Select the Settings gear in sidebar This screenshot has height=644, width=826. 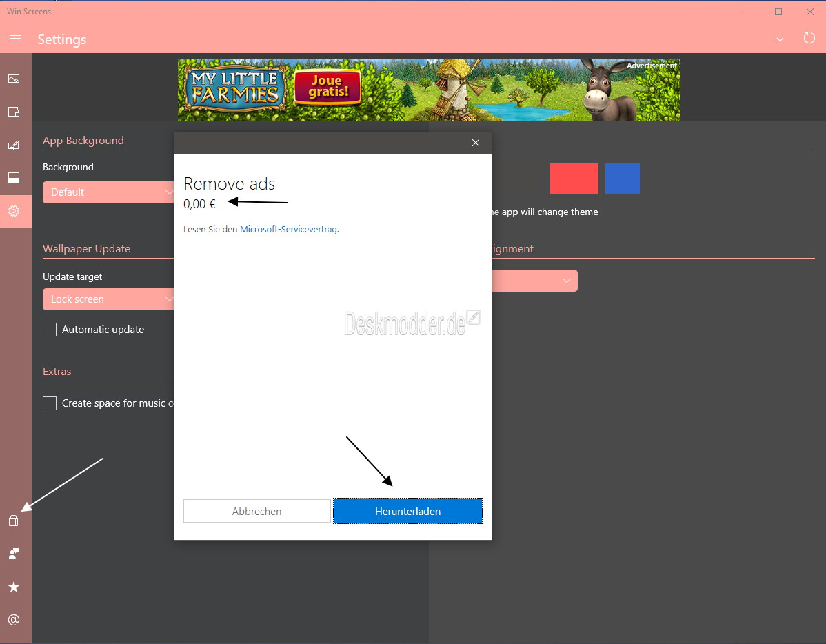coord(14,211)
